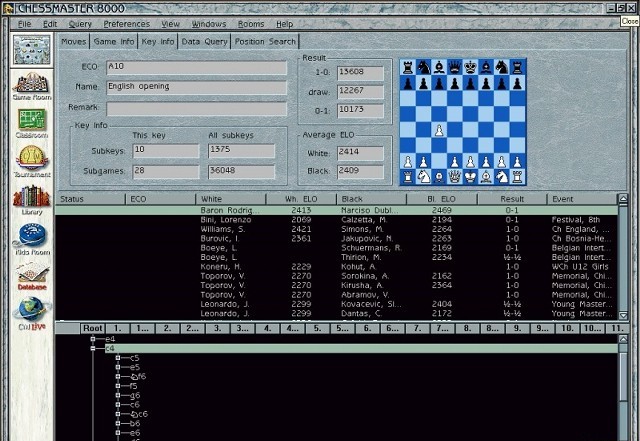This screenshot has height=441, width=640.
Task: Switch to the Position Search tab
Action: [267, 42]
